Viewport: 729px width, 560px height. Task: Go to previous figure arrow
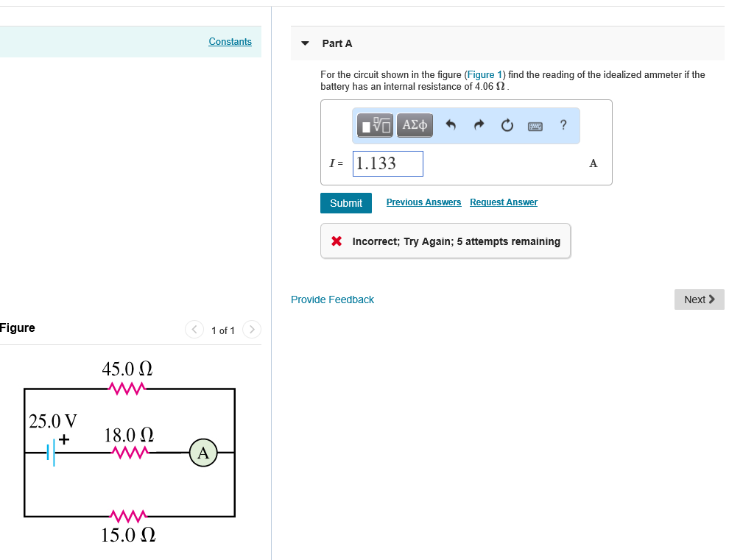(x=194, y=330)
